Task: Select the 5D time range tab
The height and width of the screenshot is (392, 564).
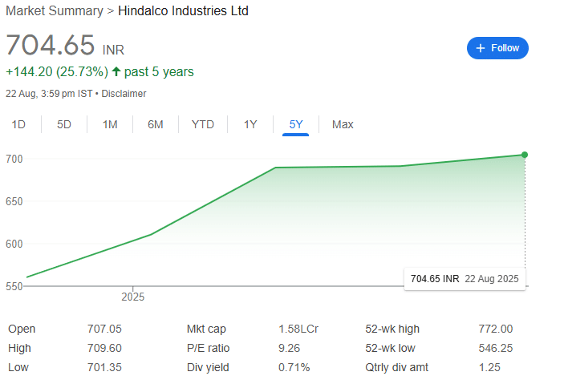Action: (64, 124)
